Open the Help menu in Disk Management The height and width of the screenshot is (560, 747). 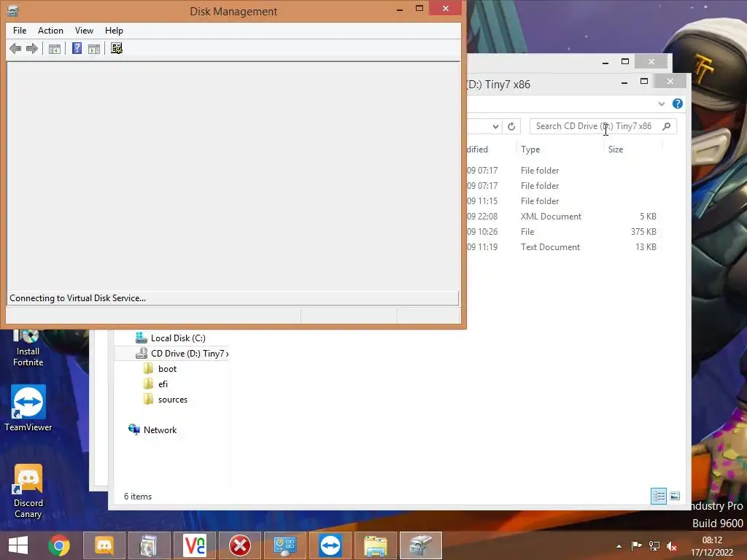[x=114, y=31]
